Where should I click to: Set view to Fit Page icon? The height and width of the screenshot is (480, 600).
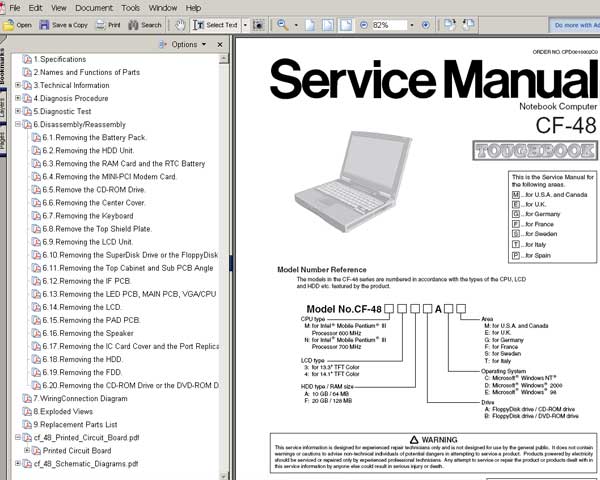(x=328, y=25)
